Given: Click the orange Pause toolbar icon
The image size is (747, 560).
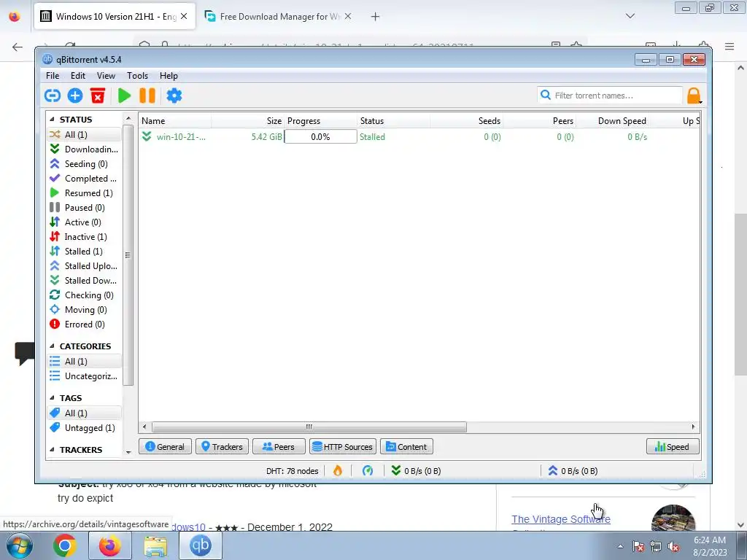Looking at the screenshot, I should [x=147, y=96].
